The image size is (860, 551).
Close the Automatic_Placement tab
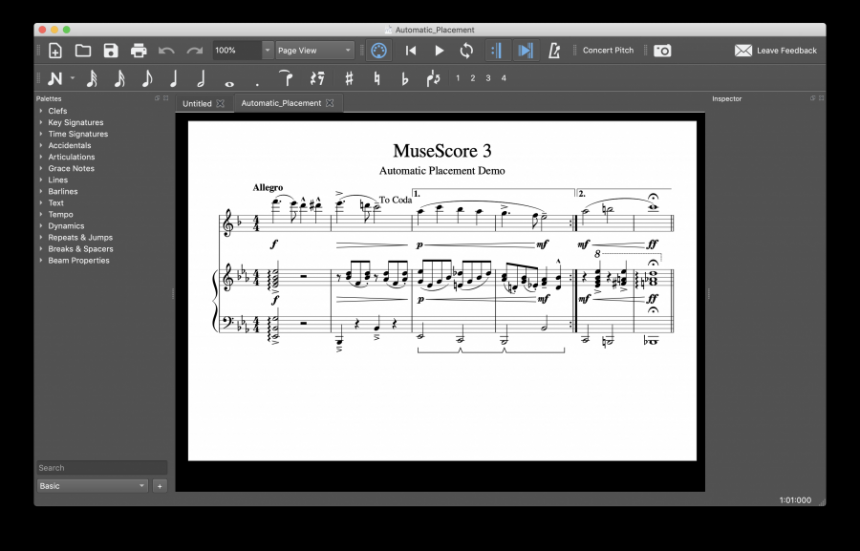(330, 103)
